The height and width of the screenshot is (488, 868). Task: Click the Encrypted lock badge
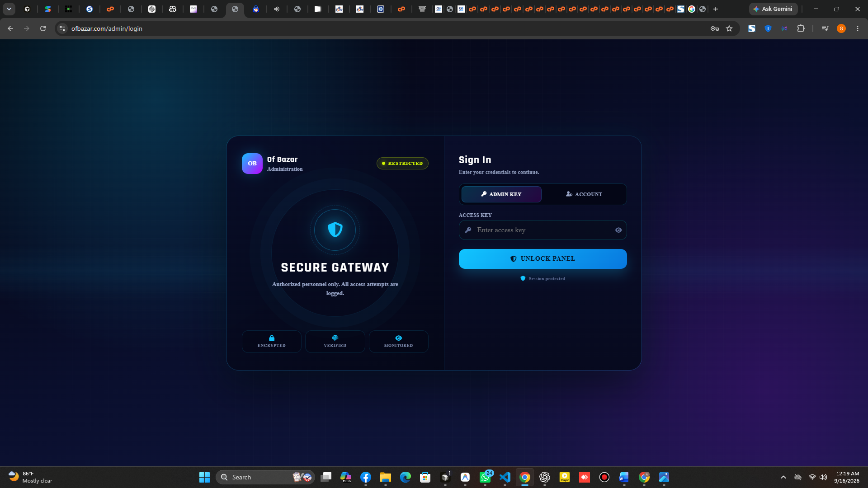tap(271, 342)
